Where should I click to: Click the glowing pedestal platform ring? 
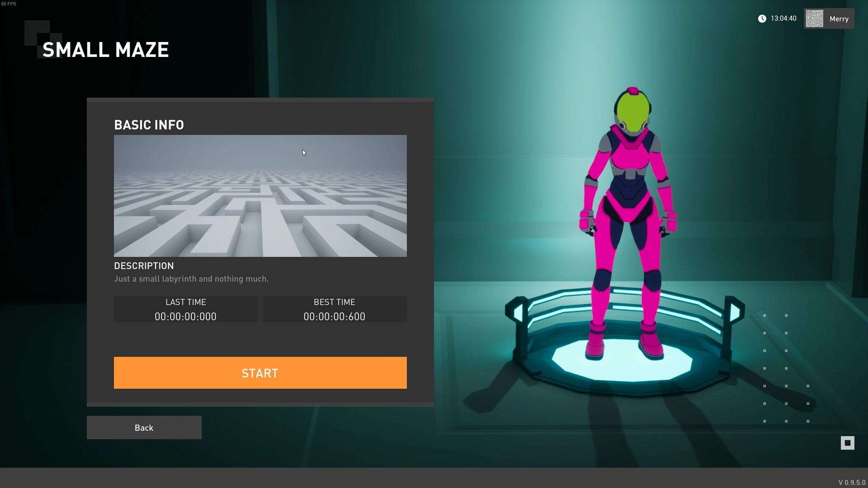pyautogui.click(x=624, y=357)
